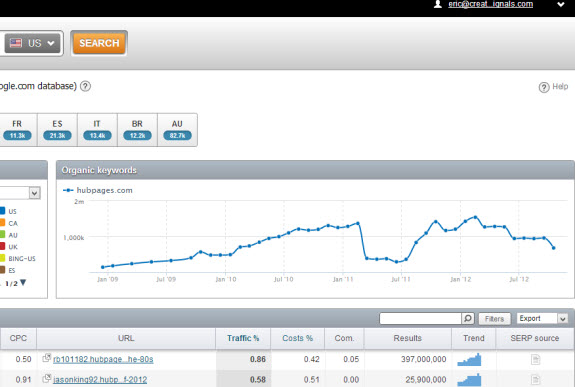Click the Trend column header

[x=473, y=338]
